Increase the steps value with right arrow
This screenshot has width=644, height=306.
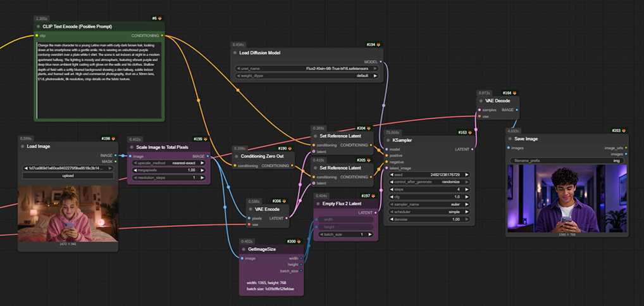point(467,189)
